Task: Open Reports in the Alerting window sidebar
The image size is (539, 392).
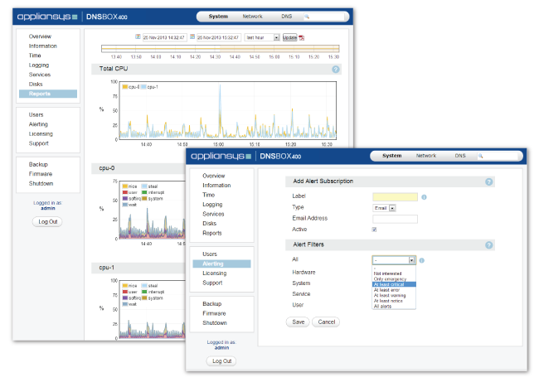Action: pos(212,233)
